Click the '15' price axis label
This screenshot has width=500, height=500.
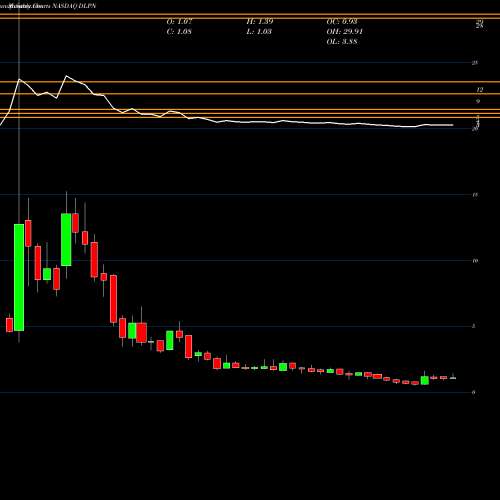[x=475, y=195]
